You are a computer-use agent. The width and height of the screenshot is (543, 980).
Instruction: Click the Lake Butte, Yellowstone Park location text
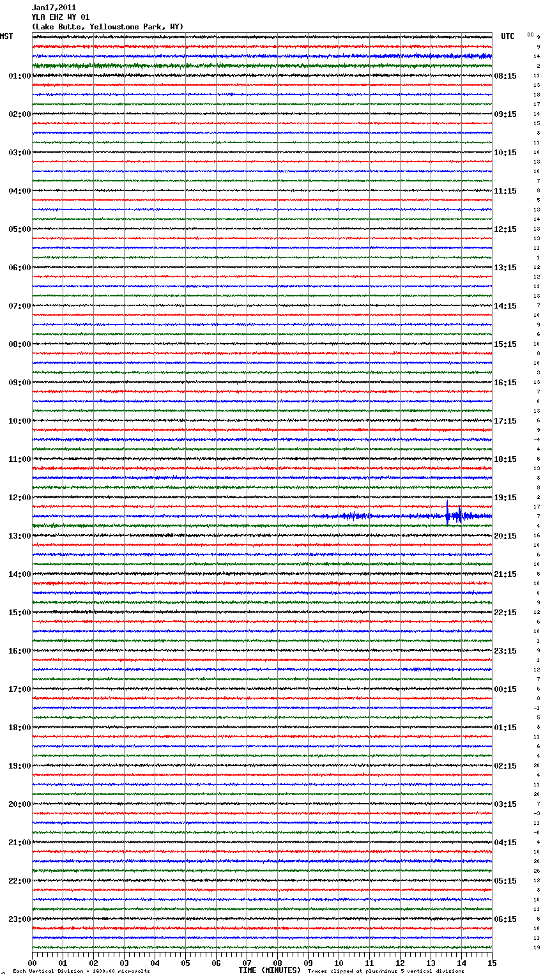pos(107,27)
